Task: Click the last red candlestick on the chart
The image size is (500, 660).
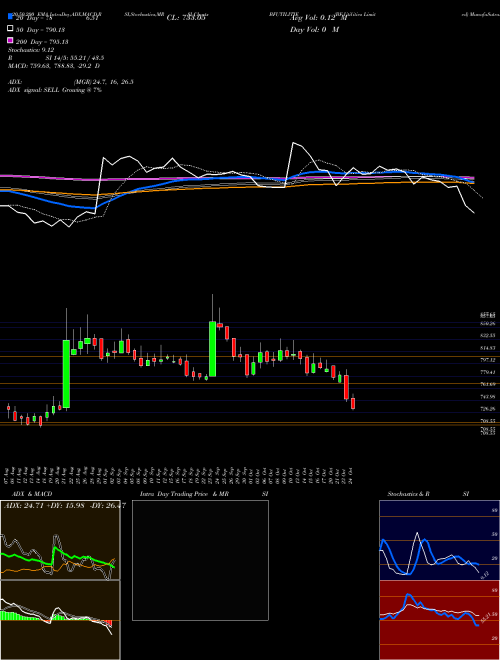Action: click(353, 403)
